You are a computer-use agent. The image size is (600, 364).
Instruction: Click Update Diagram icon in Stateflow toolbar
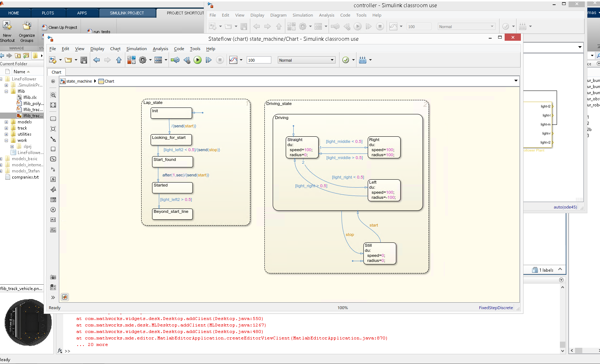click(175, 60)
